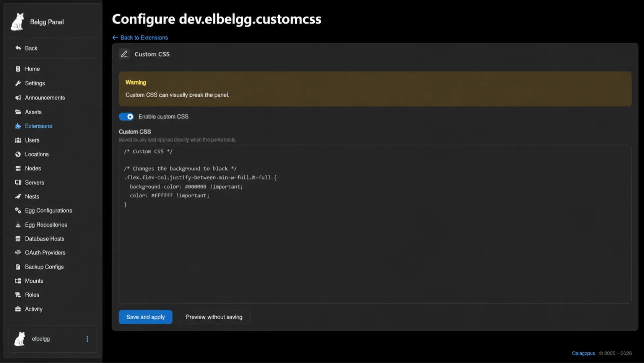
Task: Click the Assets folder icon
Action: coord(18,112)
